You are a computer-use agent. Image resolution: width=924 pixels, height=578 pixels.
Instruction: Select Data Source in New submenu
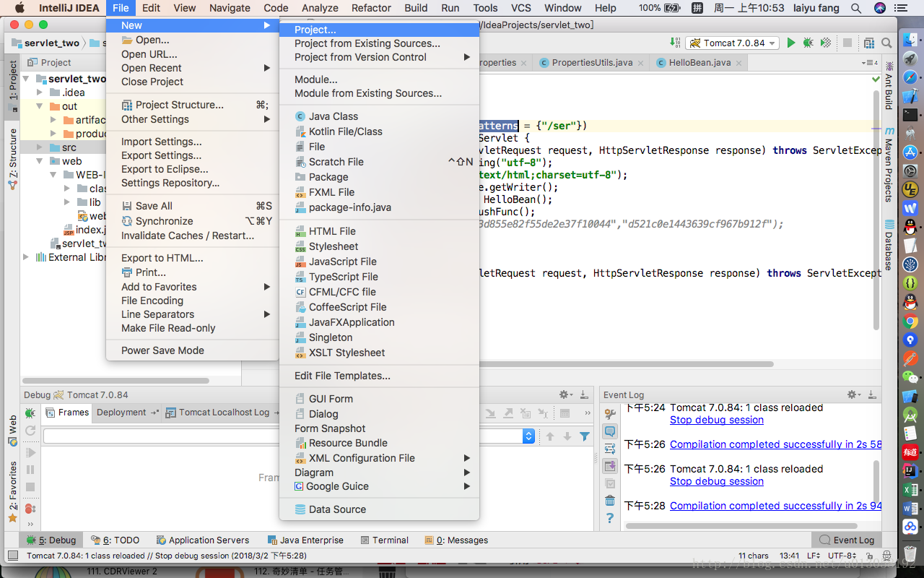coord(379,509)
